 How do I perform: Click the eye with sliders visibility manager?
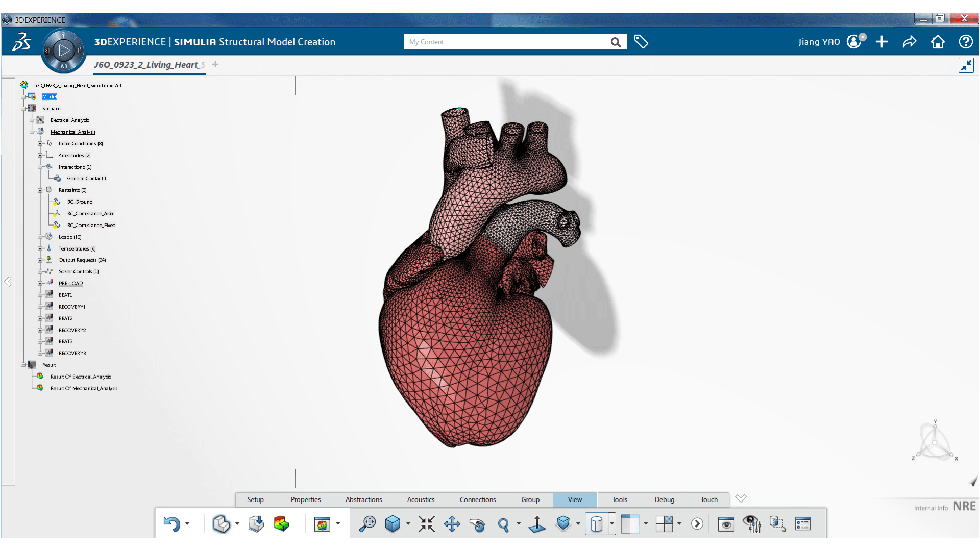click(x=752, y=524)
